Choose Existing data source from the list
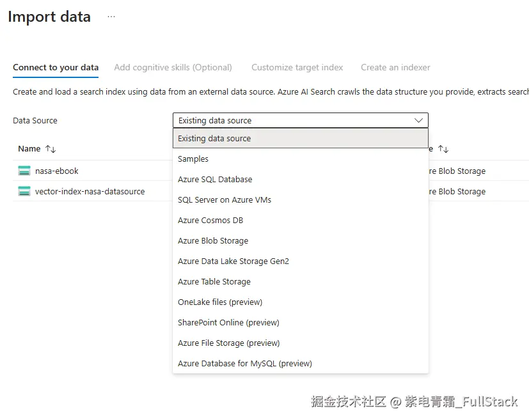This screenshot has height=420, width=529. pyautogui.click(x=214, y=138)
